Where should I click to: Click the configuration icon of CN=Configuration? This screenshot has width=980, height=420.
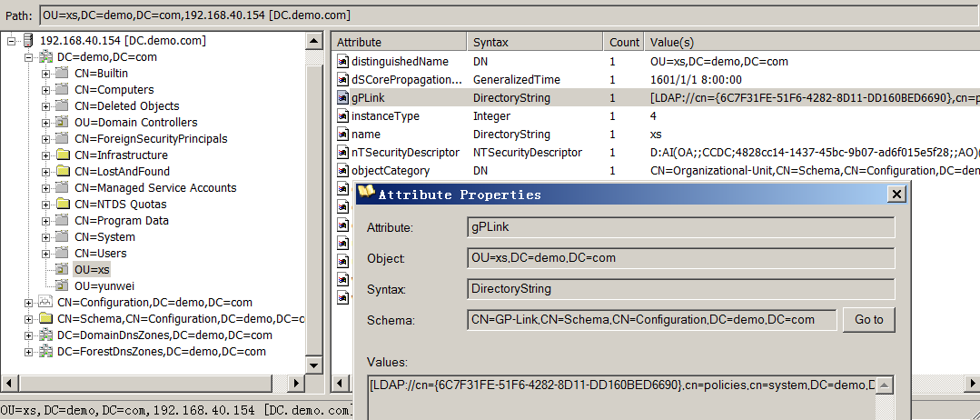tap(45, 302)
